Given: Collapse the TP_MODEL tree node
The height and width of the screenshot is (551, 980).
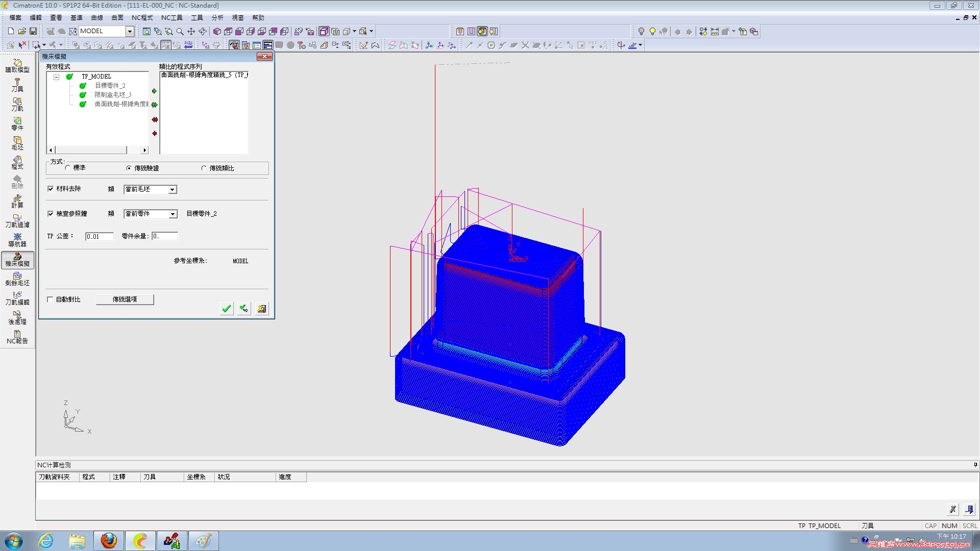Looking at the screenshot, I should 57,77.
